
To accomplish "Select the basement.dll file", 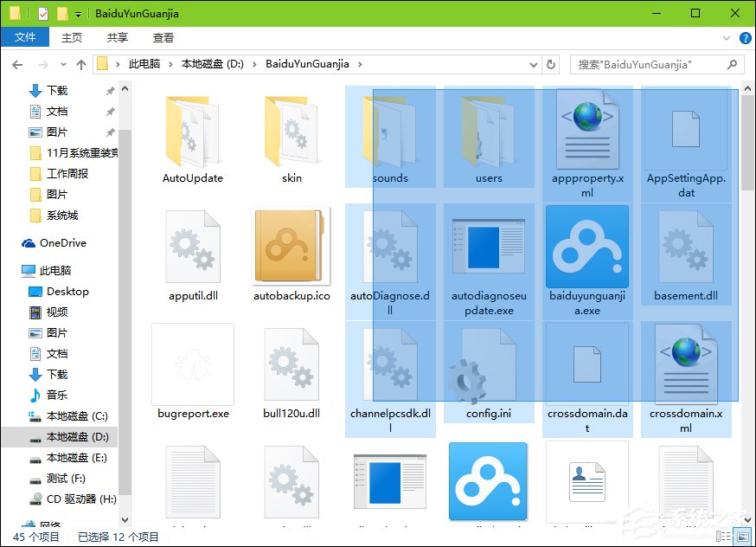I will (x=685, y=248).
